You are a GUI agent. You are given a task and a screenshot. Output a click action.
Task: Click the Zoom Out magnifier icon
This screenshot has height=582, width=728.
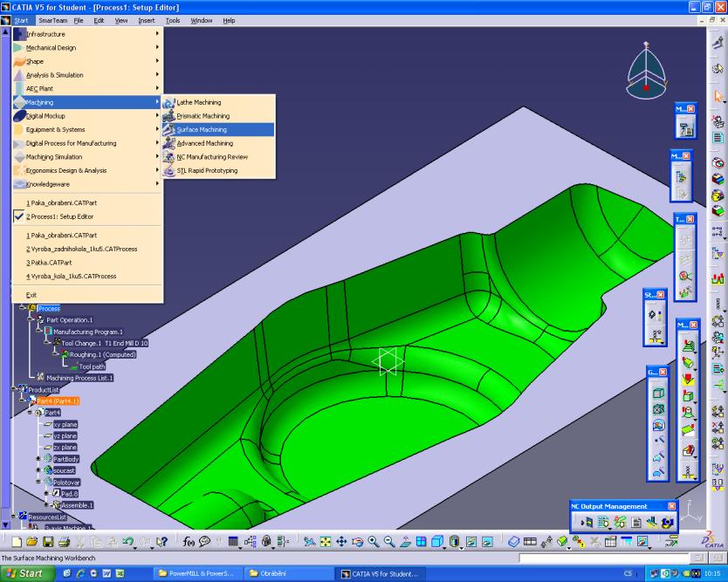[x=389, y=542]
